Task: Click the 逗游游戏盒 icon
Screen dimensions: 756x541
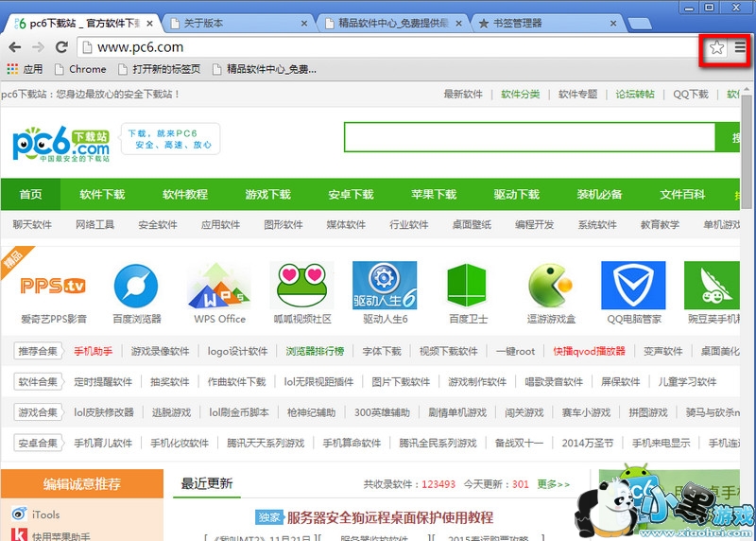Action: pyautogui.click(x=551, y=286)
